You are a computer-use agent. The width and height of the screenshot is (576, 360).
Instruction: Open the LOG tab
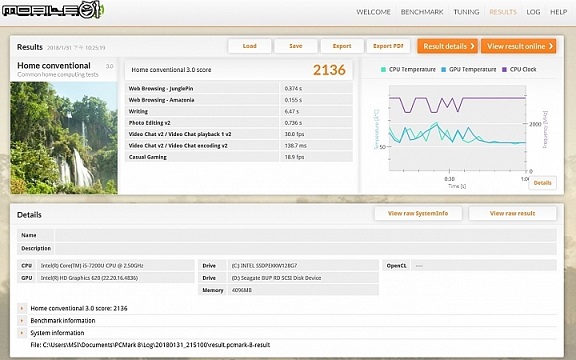533,12
